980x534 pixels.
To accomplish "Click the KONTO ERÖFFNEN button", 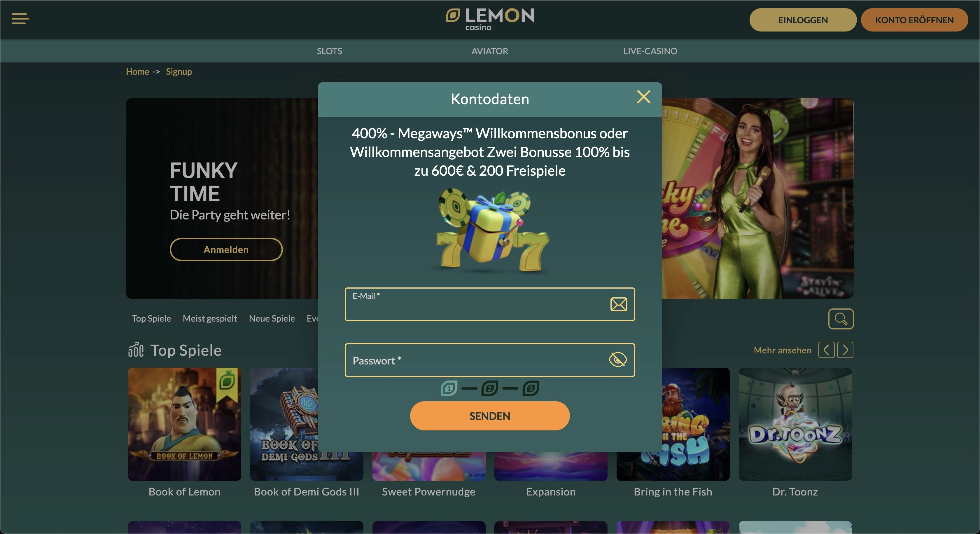I will coord(915,20).
